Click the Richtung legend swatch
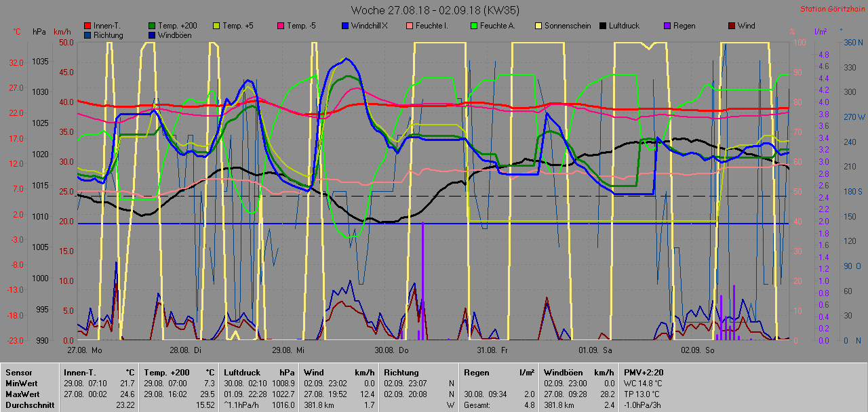Viewport: 868px width, 412px height. click(87, 35)
